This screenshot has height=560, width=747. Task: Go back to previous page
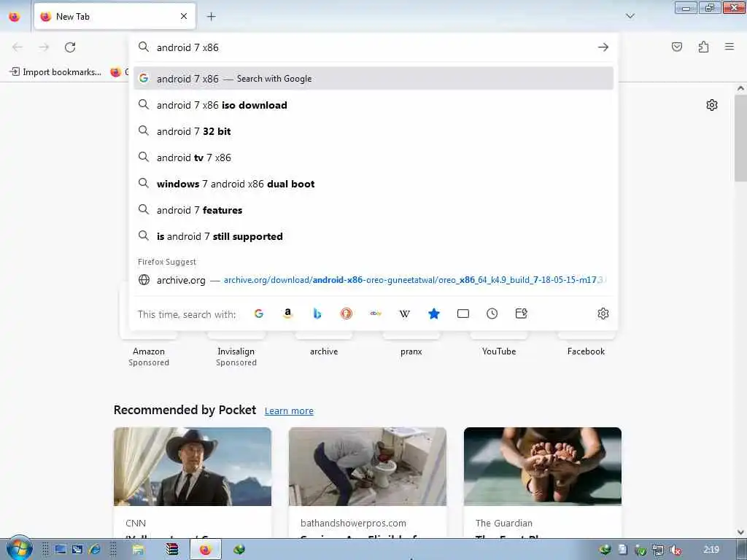[18, 47]
